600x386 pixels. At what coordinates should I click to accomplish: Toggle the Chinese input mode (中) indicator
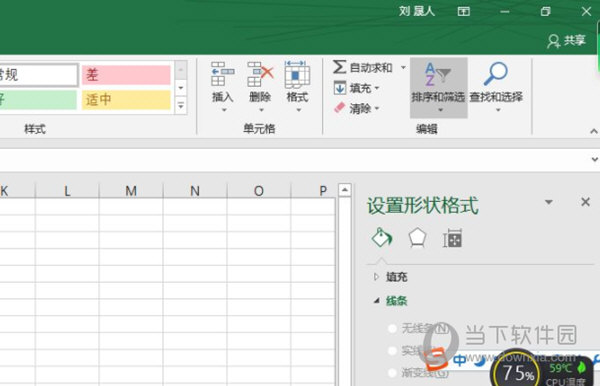(460, 360)
